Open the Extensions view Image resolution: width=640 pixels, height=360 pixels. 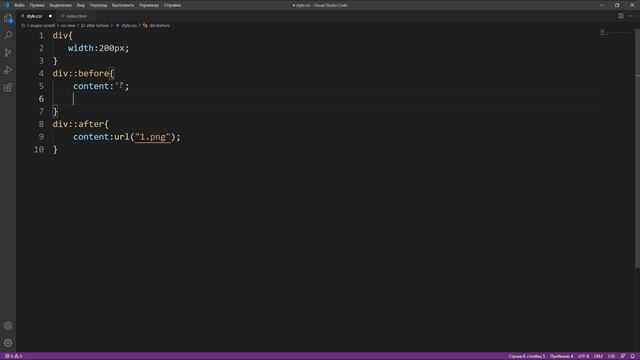(8, 88)
